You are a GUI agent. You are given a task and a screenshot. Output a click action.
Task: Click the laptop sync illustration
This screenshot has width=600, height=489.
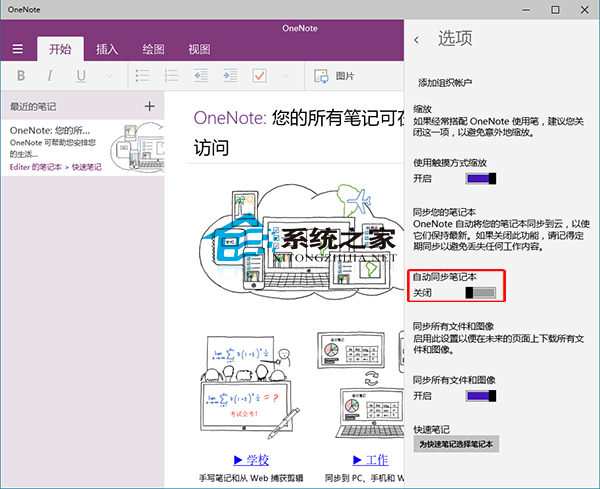coord(360,385)
